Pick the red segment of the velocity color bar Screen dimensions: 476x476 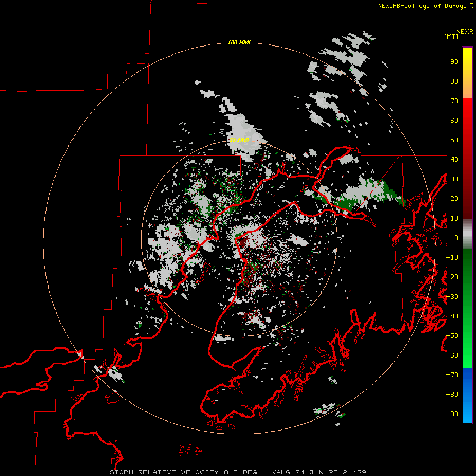click(x=467, y=159)
